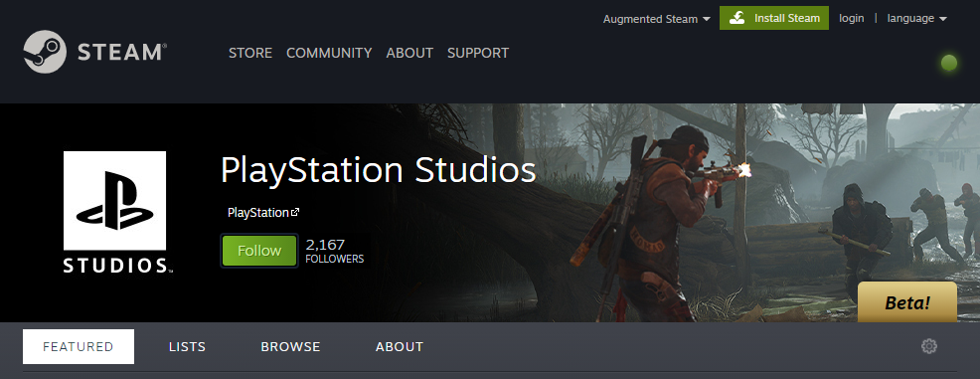Click the 2,167 followers count
Screen dimensions: 980x379
click(334, 251)
